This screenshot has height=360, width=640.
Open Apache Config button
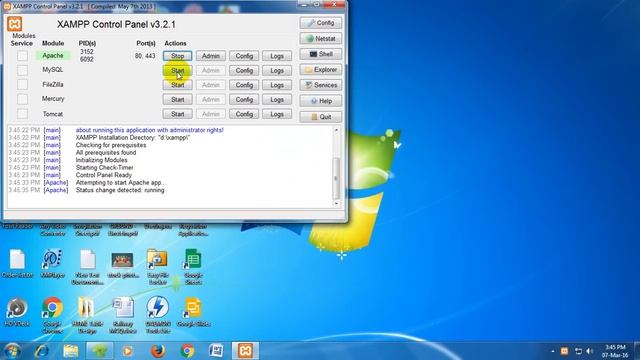(244, 56)
